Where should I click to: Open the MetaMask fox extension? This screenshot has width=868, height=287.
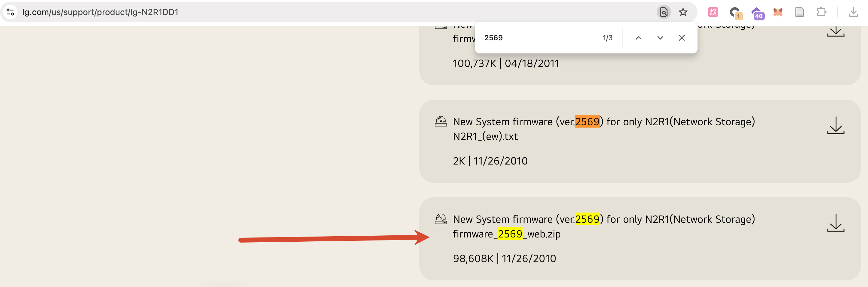tap(778, 12)
